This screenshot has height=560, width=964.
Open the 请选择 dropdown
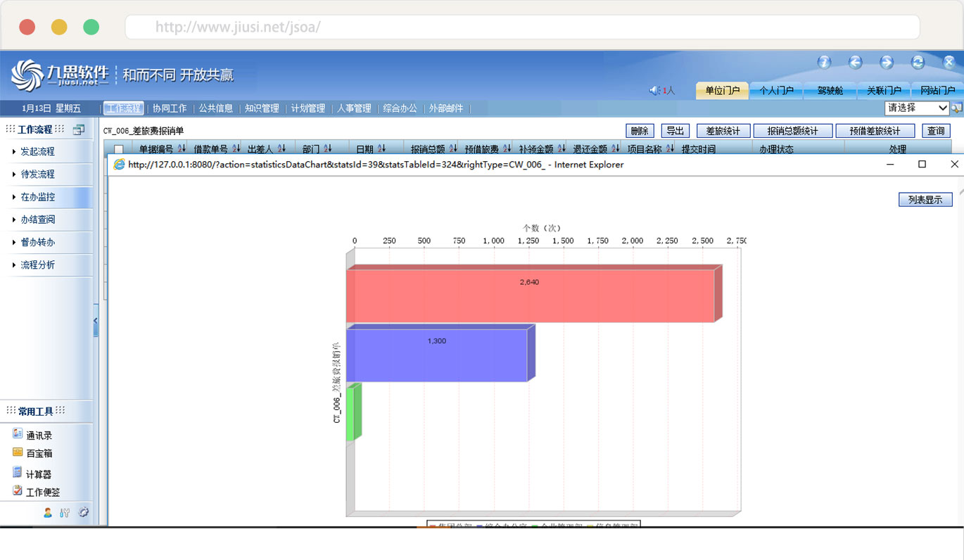point(917,108)
